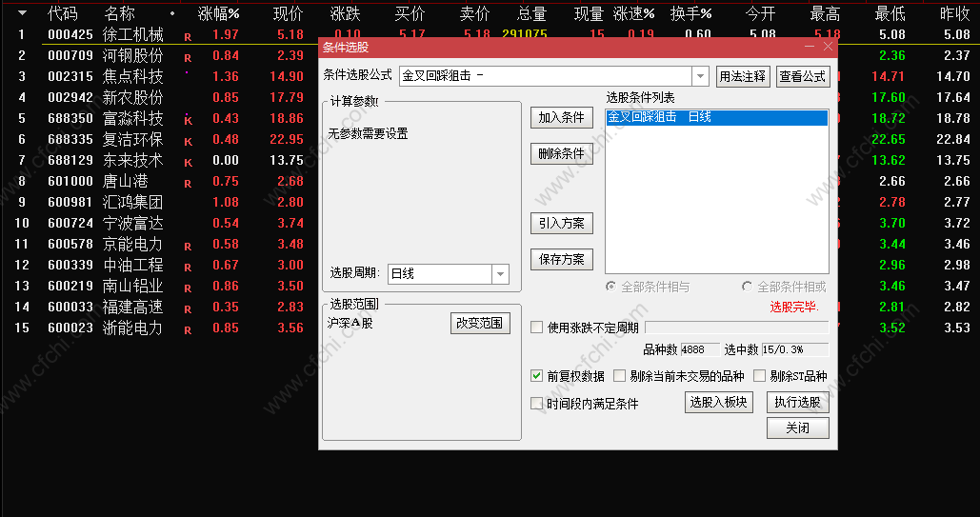Click 引入方案 button
This screenshot has width=980, height=517.
click(561, 223)
